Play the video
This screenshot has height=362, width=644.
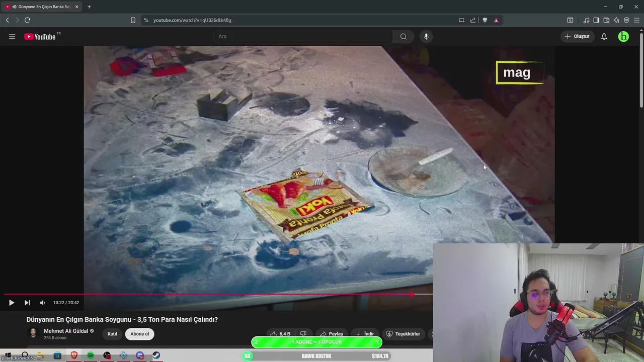[x=11, y=303]
